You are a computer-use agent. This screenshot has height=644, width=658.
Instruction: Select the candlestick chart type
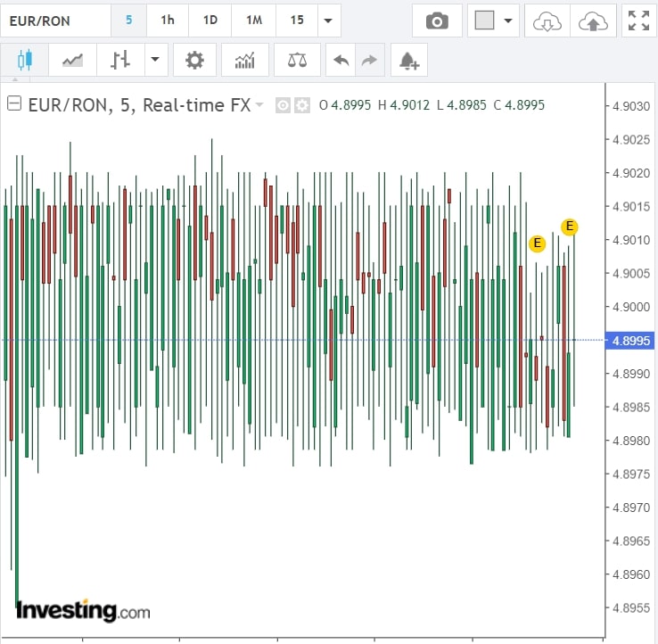tap(24, 61)
